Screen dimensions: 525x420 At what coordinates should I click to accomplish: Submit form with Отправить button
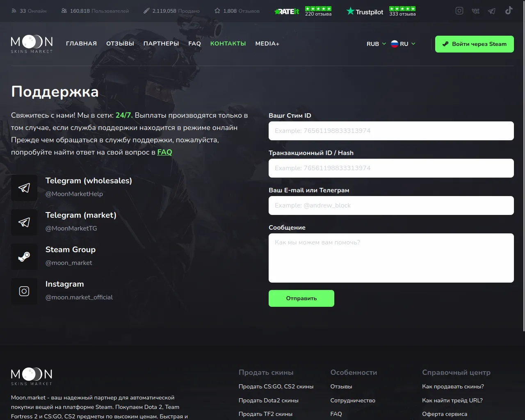point(301,298)
